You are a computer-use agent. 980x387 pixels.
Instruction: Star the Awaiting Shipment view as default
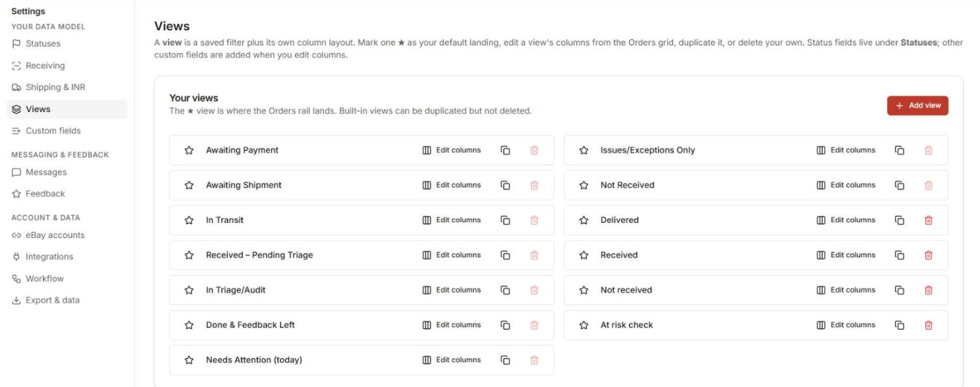click(x=189, y=185)
